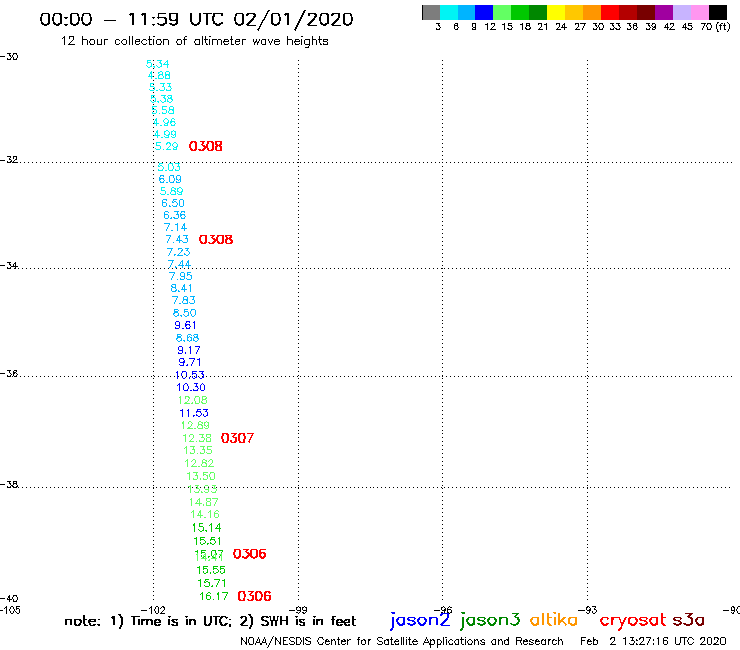Image resolution: width=740 pixels, height=650 pixels.
Task: Click the wave height value 8.41
Action: (182, 288)
